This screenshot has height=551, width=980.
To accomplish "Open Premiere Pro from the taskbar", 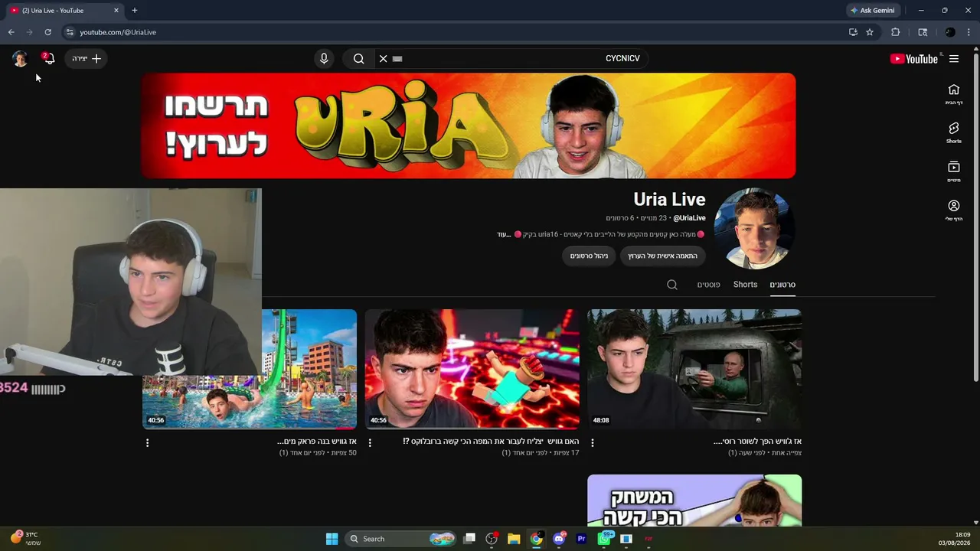I will coord(581,539).
